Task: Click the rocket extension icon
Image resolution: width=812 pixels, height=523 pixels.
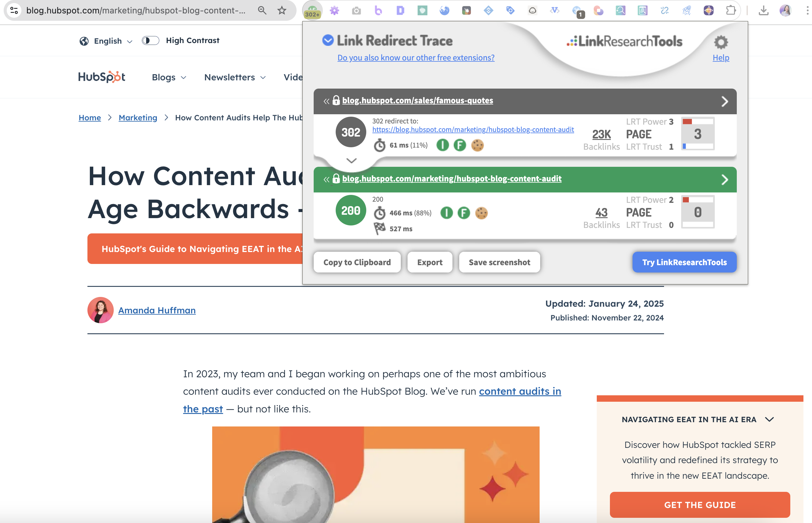Action: tap(687, 10)
